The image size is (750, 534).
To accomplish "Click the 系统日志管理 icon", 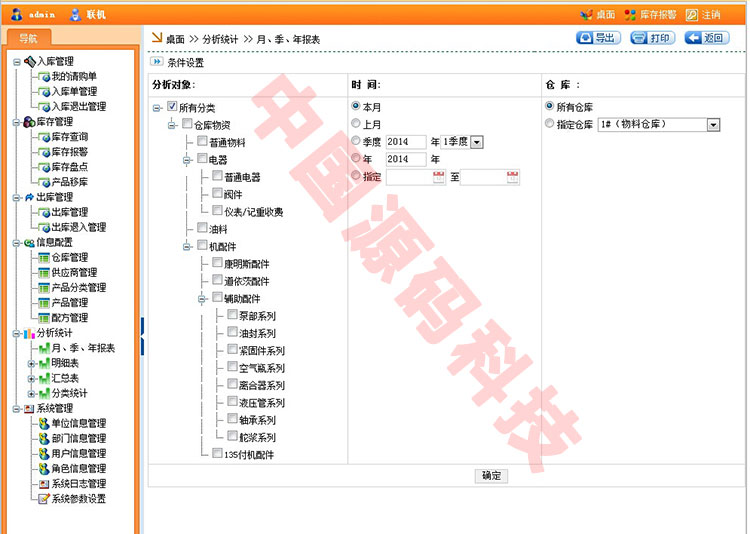I will click(x=44, y=484).
